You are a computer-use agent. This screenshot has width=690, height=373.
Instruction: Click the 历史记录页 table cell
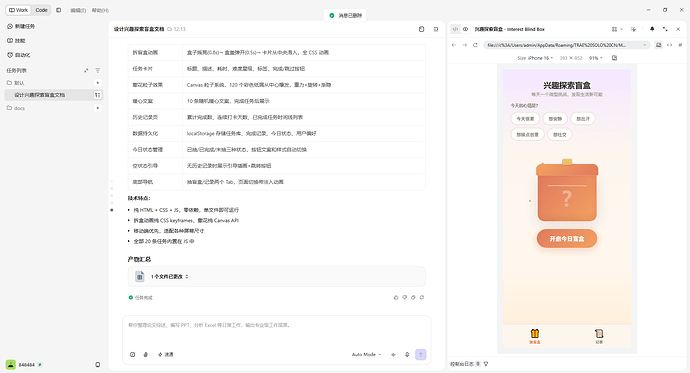(x=155, y=117)
